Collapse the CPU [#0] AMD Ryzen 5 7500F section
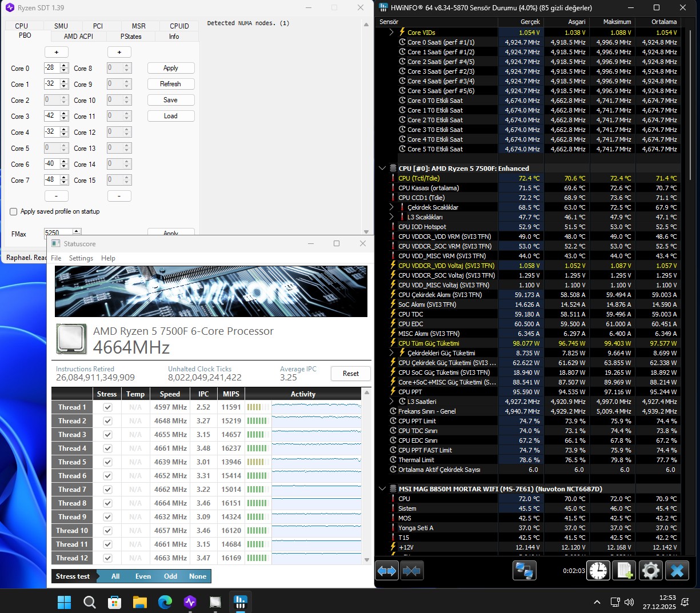The width and height of the screenshot is (700, 613). 382,169
